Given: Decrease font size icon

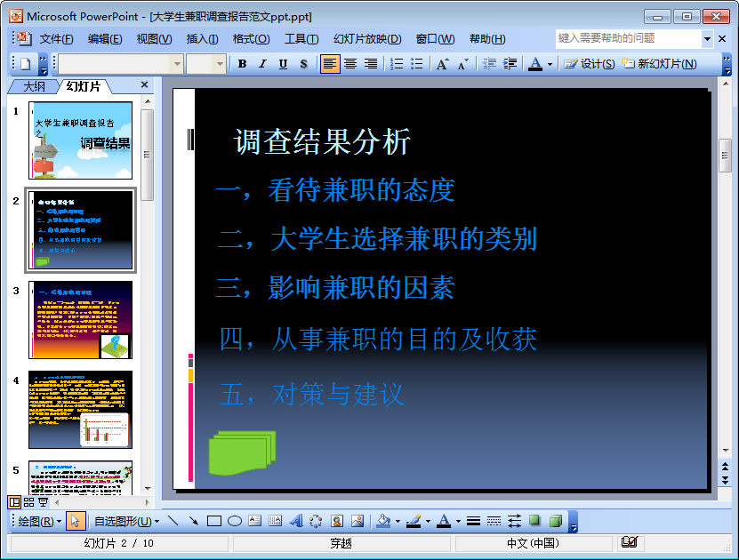Looking at the screenshot, I should (463, 64).
